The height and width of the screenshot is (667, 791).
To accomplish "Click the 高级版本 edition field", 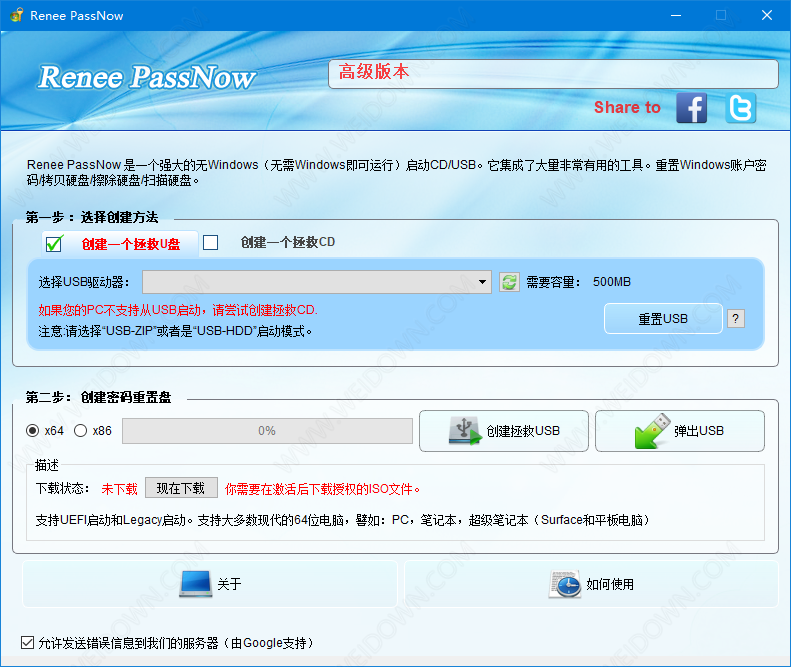I will click(553, 74).
